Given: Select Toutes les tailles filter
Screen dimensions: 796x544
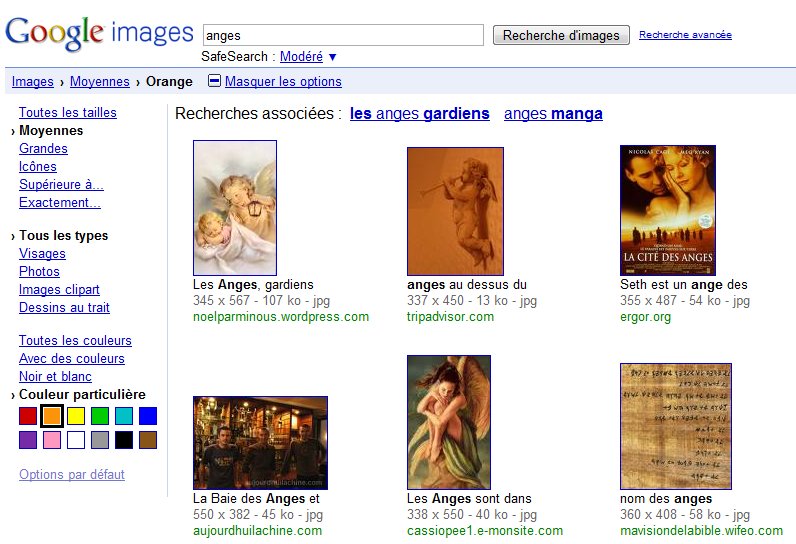Looking at the screenshot, I should [x=68, y=112].
